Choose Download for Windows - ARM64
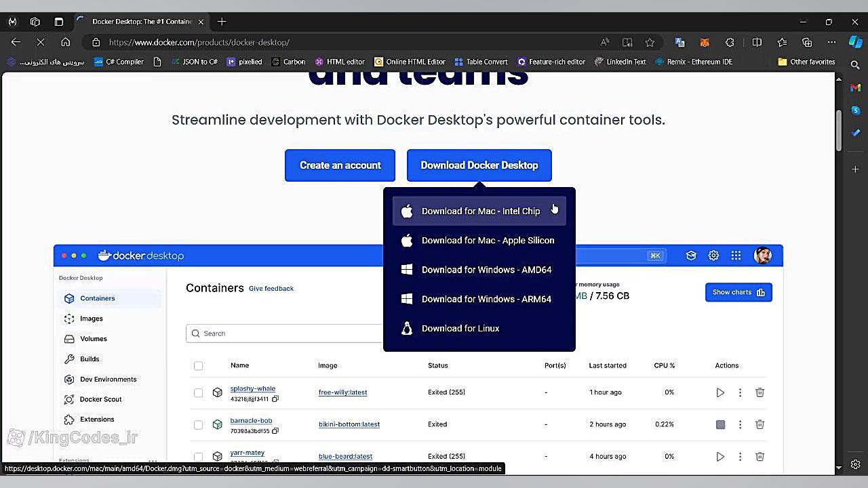Screen dimensions: 868x488 (x=479, y=299)
